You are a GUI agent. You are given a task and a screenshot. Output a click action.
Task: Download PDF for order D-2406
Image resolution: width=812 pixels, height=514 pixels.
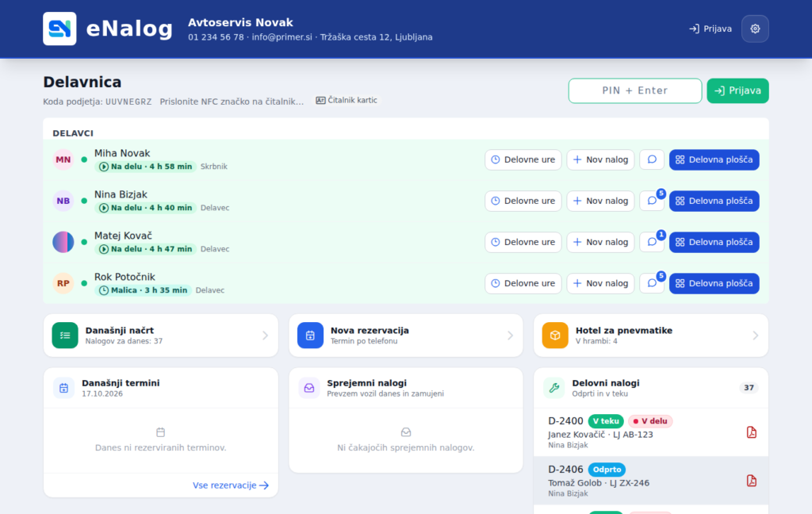[752, 481]
